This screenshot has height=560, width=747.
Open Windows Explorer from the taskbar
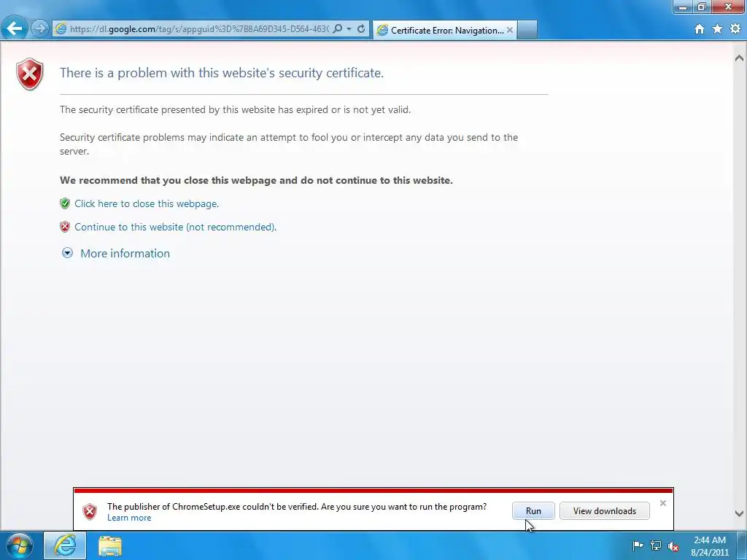[x=110, y=545]
